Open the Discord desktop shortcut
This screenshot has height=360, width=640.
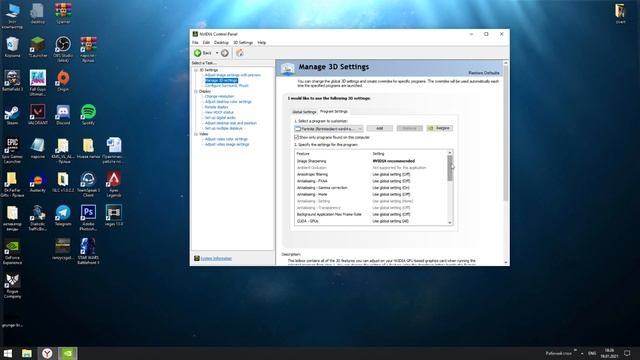pos(63,115)
